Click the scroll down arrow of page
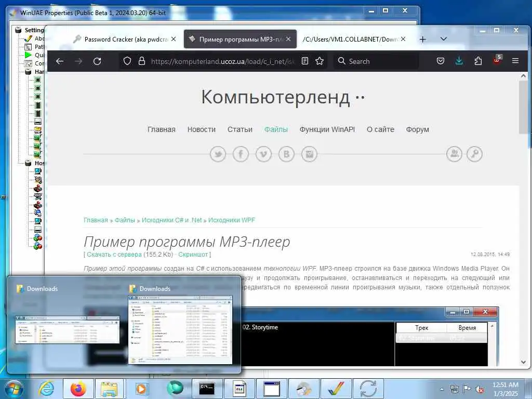 point(523,362)
